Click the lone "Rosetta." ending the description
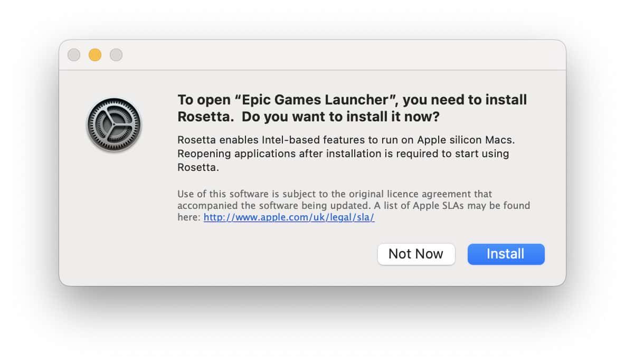The image size is (625, 364). point(198,168)
